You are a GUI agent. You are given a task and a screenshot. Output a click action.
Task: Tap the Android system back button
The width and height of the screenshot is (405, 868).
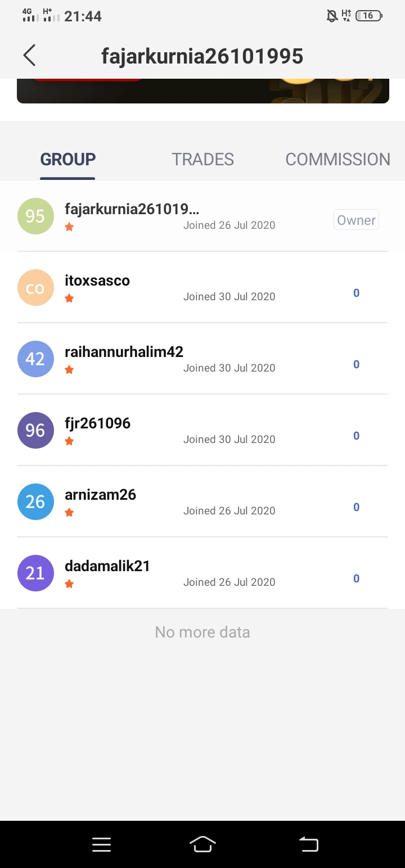pos(308,844)
